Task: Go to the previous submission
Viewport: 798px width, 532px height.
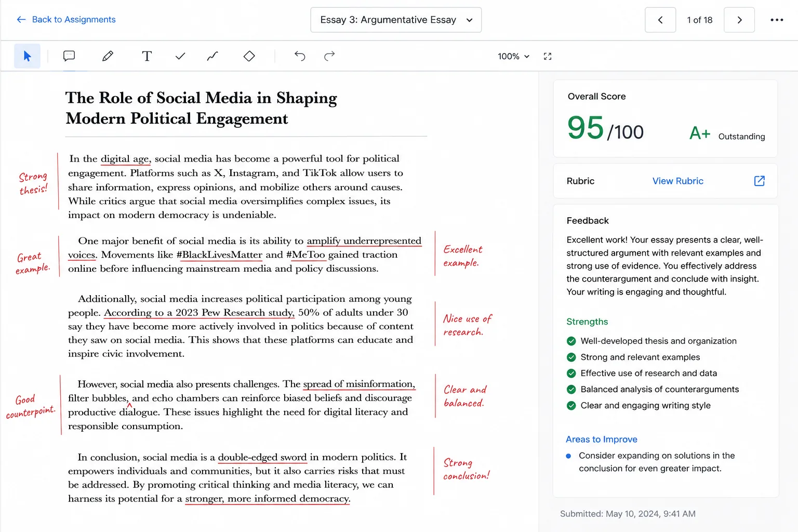Action: pyautogui.click(x=660, y=20)
